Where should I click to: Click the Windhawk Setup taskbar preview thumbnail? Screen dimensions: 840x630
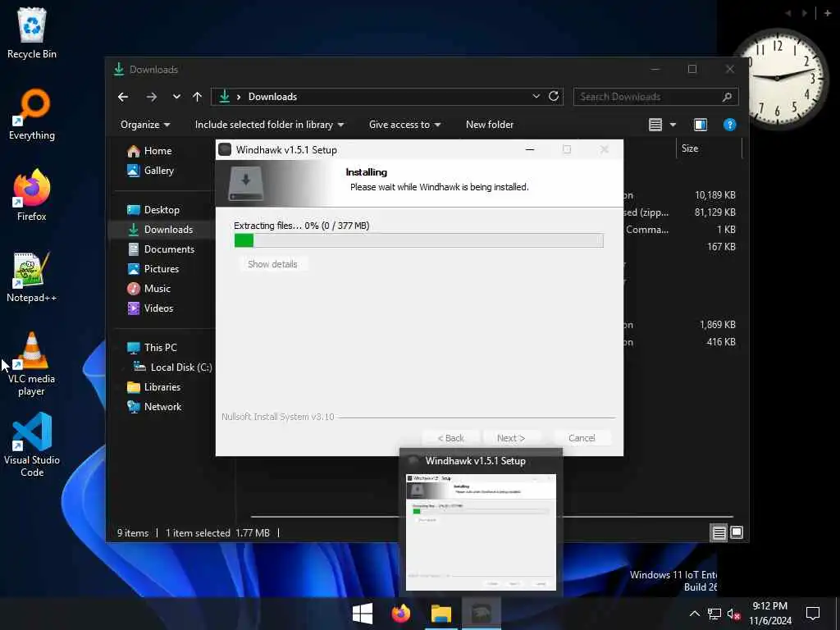coord(481,532)
